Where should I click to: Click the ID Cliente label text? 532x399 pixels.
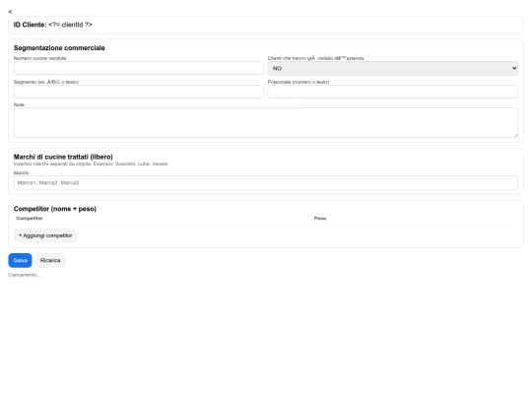point(30,25)
